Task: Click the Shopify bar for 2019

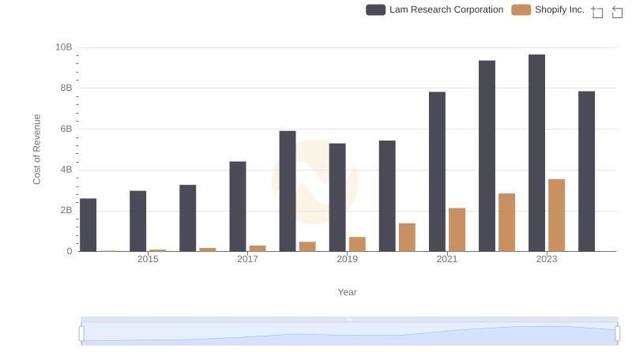Action: click(x=357, y=245)
